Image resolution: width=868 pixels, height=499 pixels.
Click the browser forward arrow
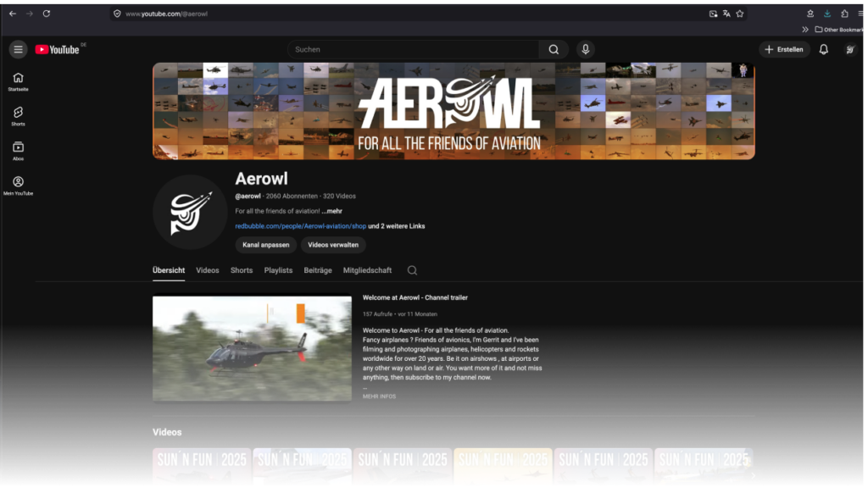click(30, 14)
